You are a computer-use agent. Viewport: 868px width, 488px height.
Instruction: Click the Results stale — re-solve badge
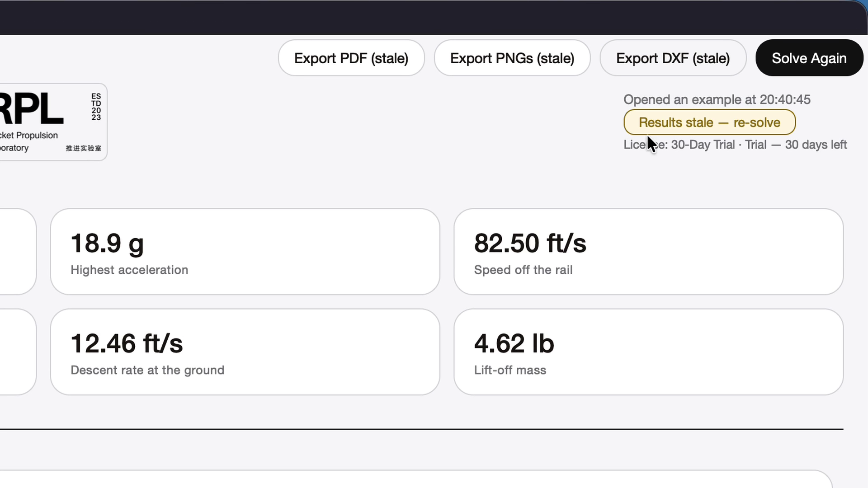click(709, 122)
